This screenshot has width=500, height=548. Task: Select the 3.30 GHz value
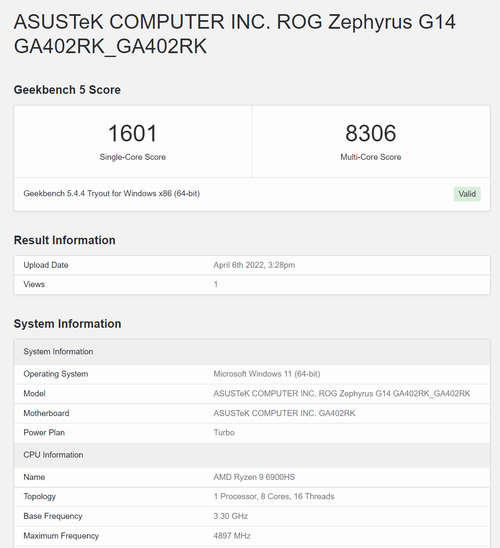coord(231,516)
